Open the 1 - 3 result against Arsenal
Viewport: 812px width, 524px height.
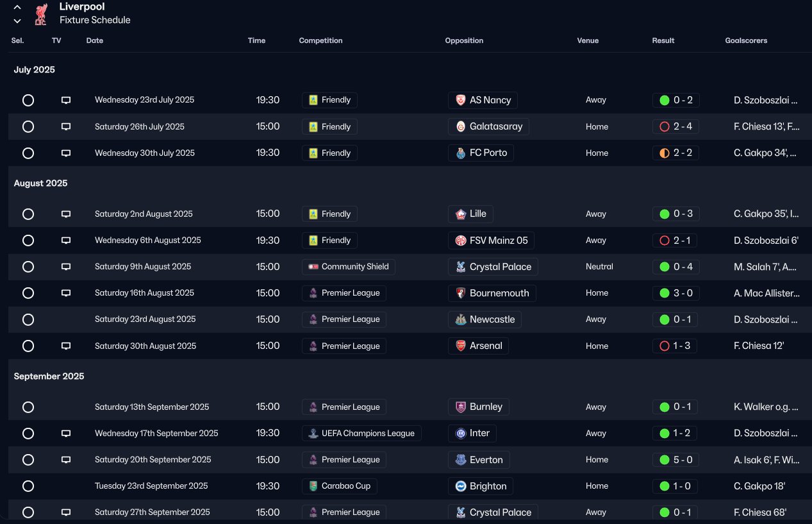pyautogui.click(x=675, y=346)
